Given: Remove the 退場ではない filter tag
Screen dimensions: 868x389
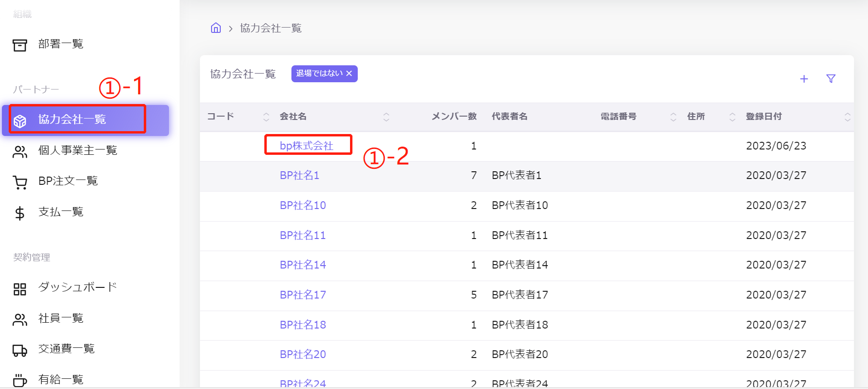Looking at the screenshot, I should click(x=349, y=74).
